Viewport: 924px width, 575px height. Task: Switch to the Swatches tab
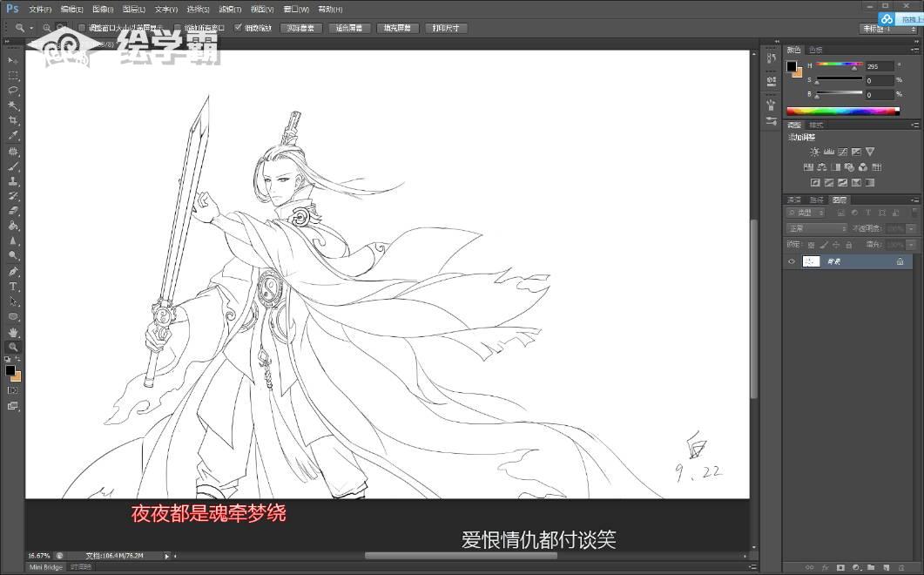[815, 50]
